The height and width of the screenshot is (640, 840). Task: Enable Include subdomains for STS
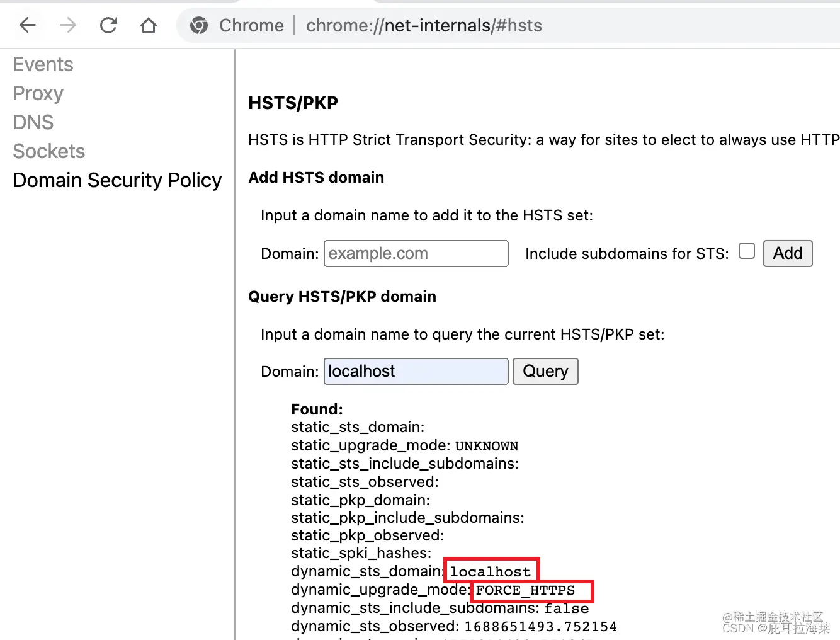pos(746,251)
